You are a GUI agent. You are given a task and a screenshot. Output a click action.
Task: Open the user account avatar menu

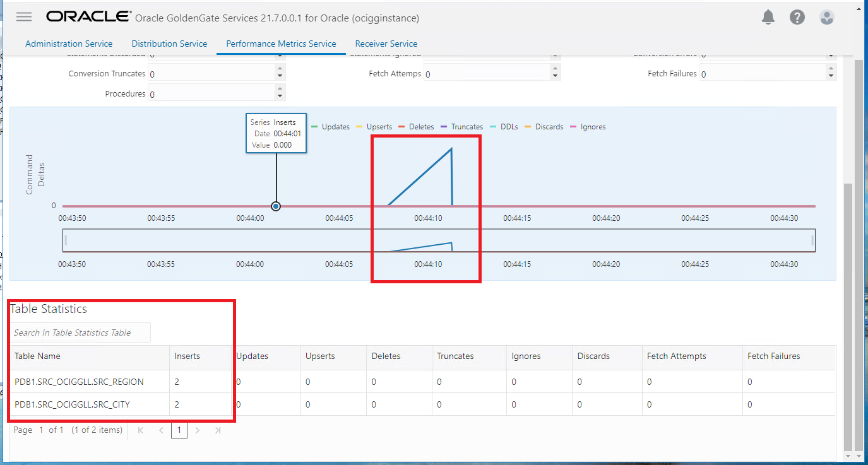827,18
